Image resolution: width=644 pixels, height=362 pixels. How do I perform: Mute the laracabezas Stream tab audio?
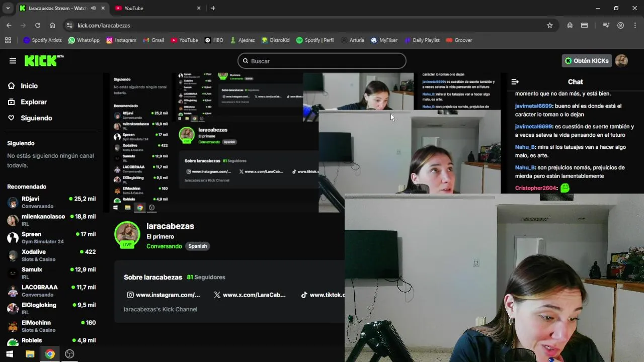click(x=93, y=8)
